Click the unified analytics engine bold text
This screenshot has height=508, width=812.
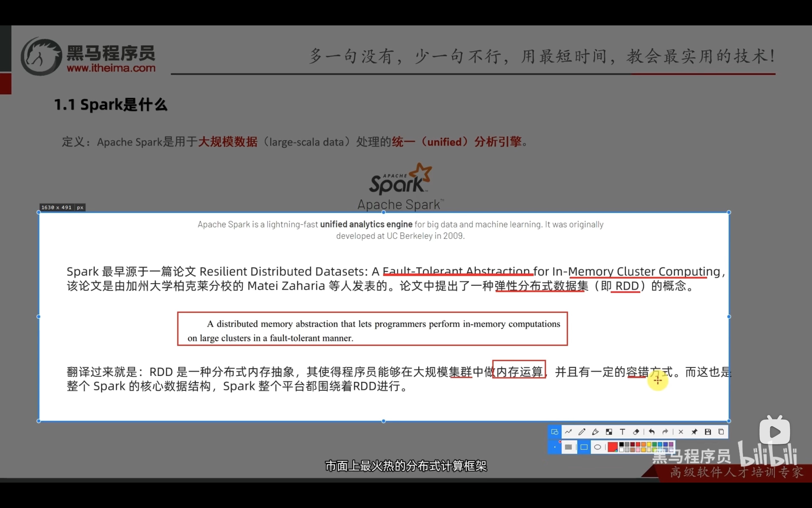coord(366,224)
